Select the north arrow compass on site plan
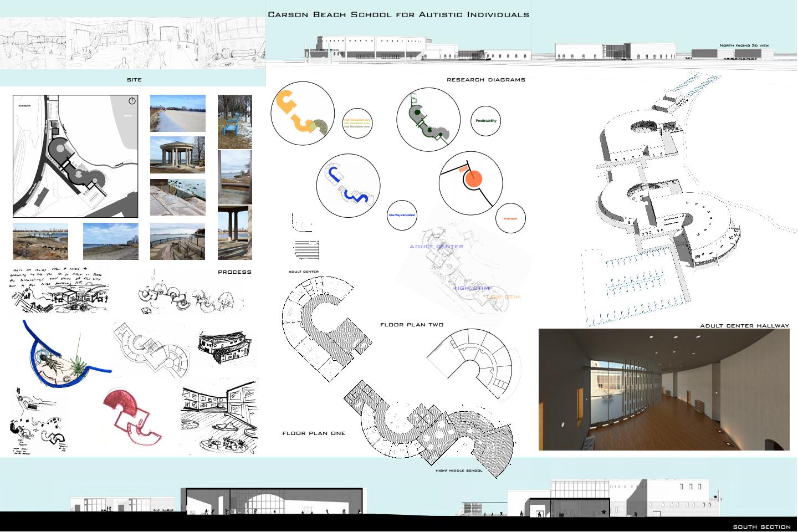This screenshot has width=798, height=532. tap(132, 101)
